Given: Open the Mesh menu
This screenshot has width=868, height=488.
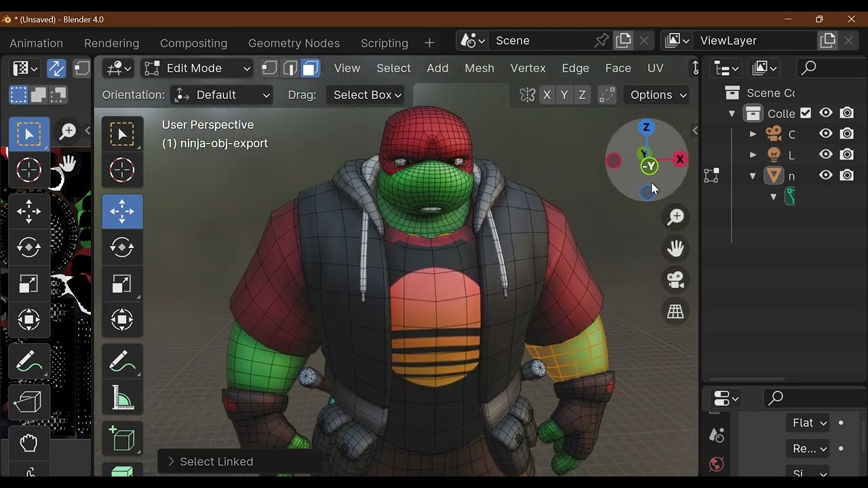Looking at the screenshot, I should (x=479, y=68).
